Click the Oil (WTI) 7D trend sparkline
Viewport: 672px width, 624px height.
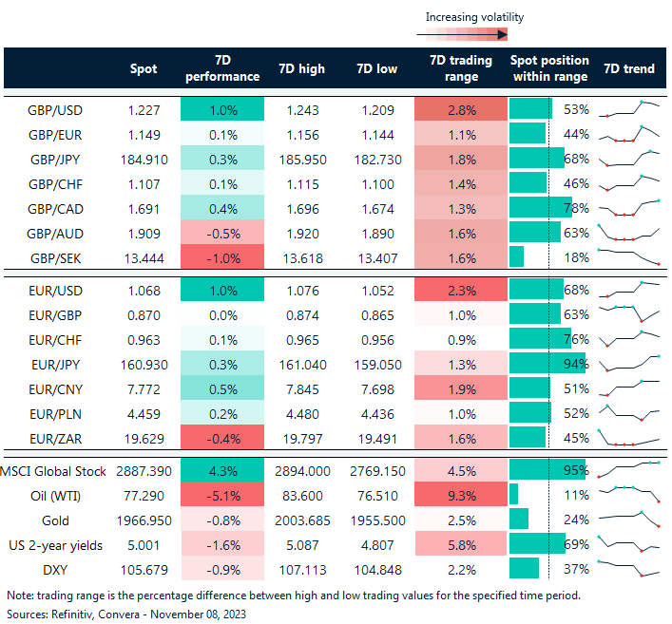628,494
